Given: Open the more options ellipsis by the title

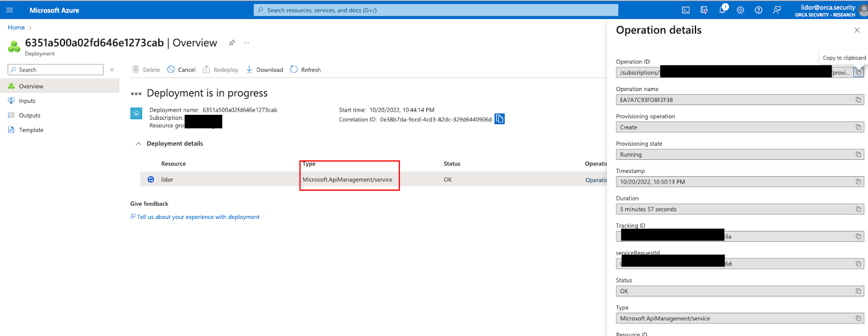Looking at the screenshot, I should click(x=246, y=42).
